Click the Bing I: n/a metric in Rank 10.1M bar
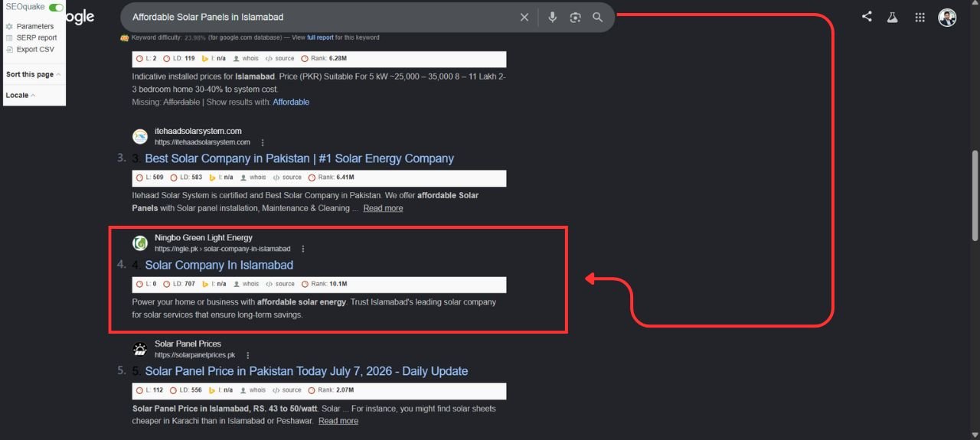 tap(214, 284)
